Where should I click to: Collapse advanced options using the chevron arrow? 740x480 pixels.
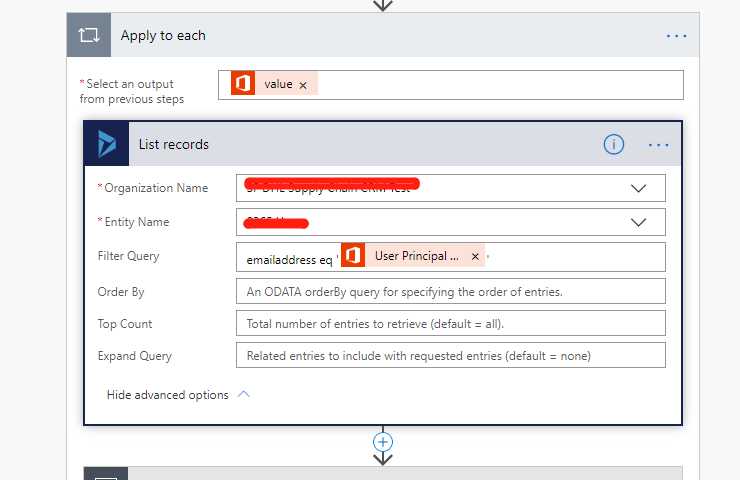pyautogui.click(x=243, y=394)
